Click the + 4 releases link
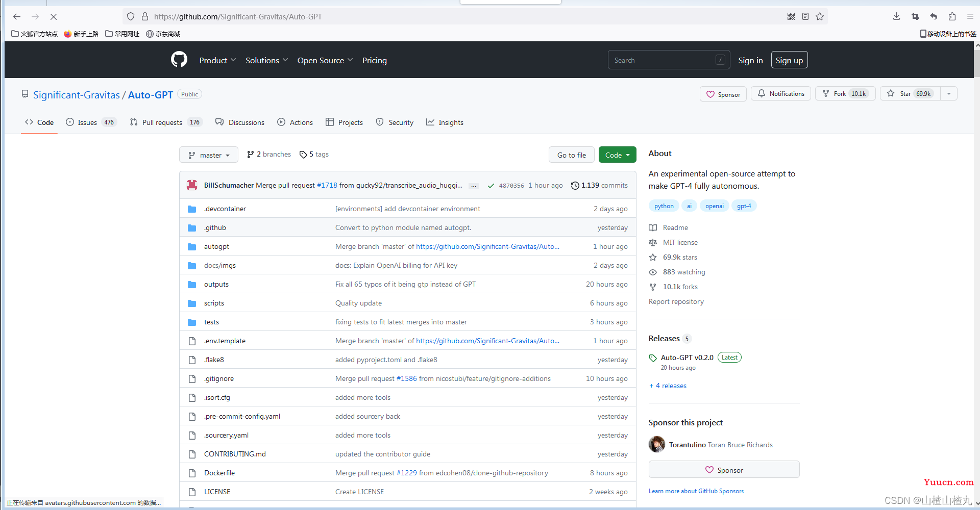Image resolution: width=980 pixels, height=510 pixels. click(x=668, y=386)
